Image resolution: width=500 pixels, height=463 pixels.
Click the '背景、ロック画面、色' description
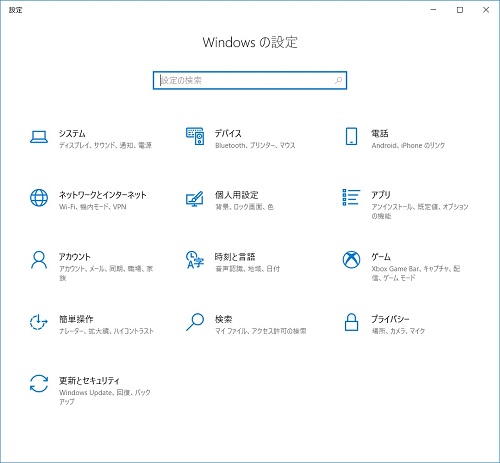[x=245, y=207]
